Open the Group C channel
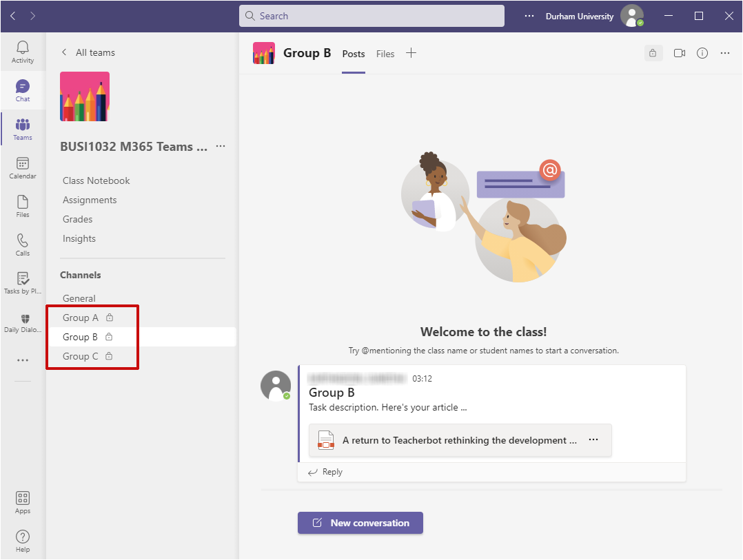 click(81, 356)
